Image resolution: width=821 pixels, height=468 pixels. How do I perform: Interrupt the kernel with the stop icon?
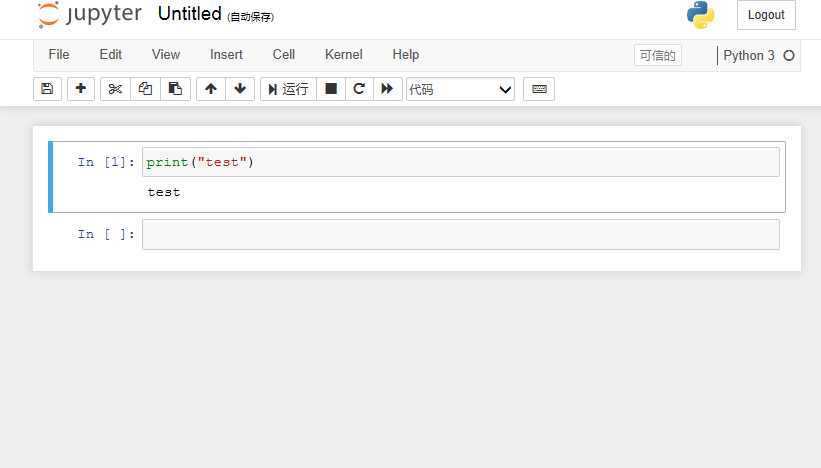(331, 89)
